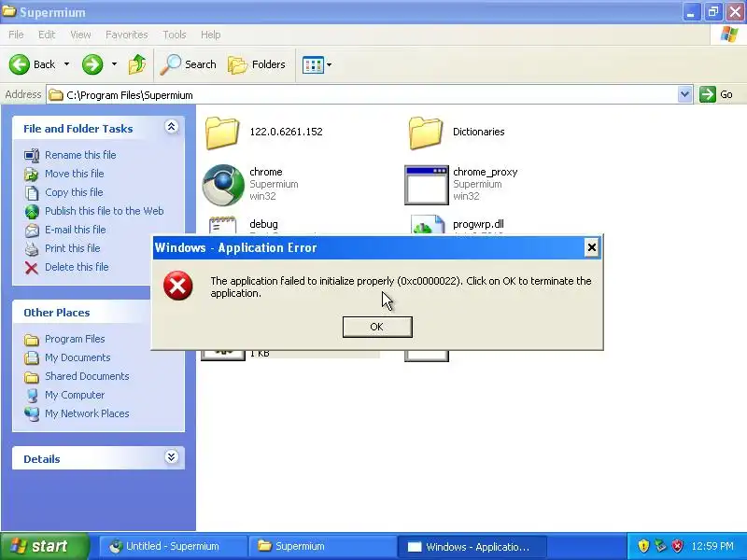Click the red shield tray icon
The image size is (747, 560).
(677, 546)
